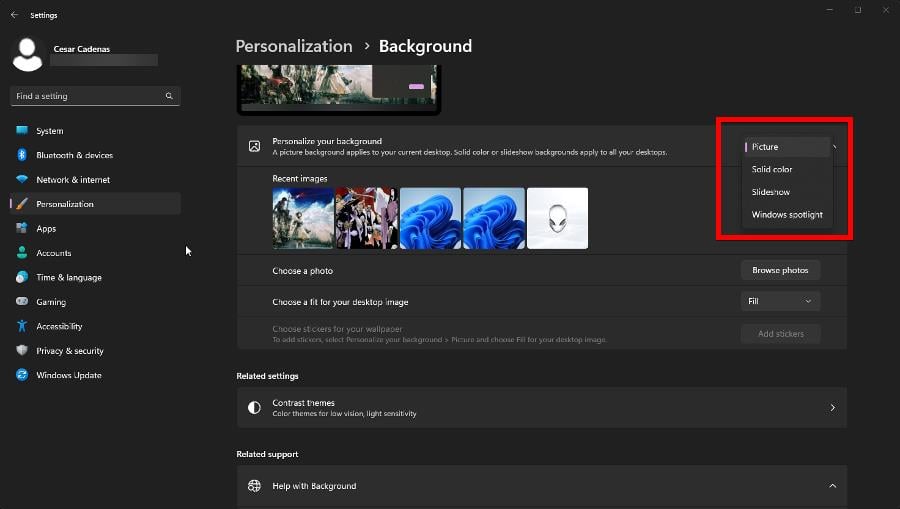Open Bluetooth & devices icon

pyautogui.click(x=21, y=155)
